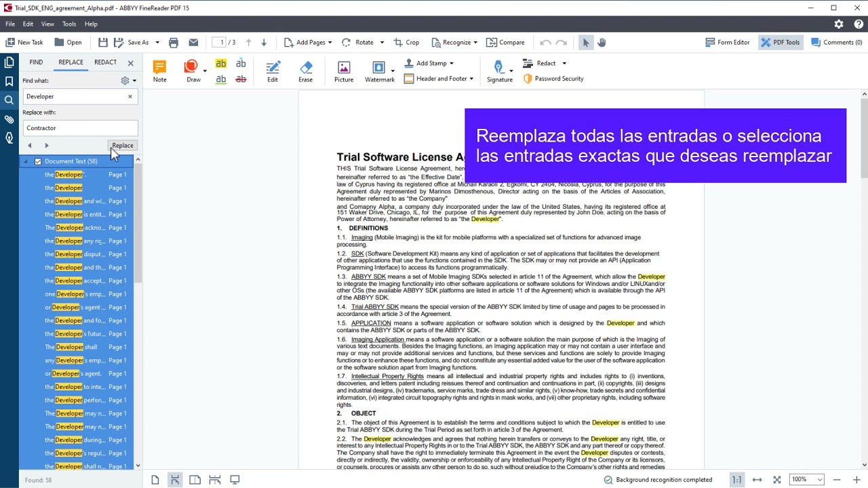Open the Attachments paperclip panel
Viewport: 868px width, 488px height.
point(9,119)
